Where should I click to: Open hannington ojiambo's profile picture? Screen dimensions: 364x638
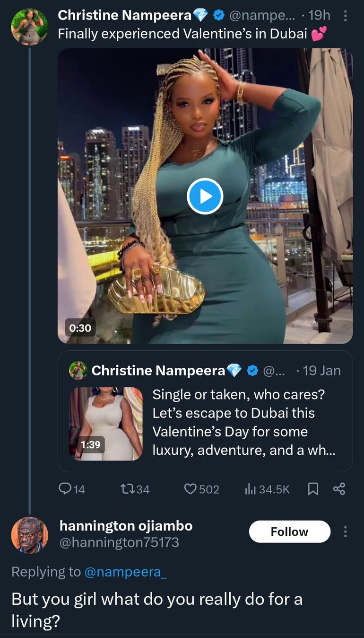click(30, 535)
